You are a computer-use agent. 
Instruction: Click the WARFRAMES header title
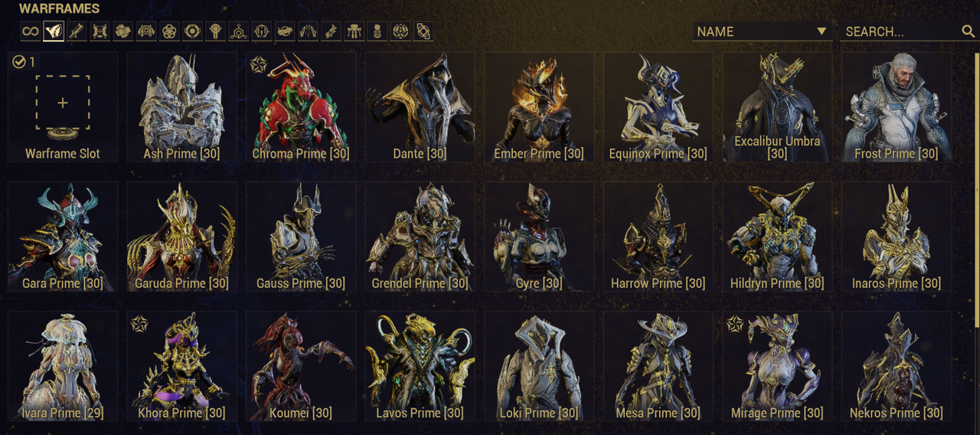point(59,9)
